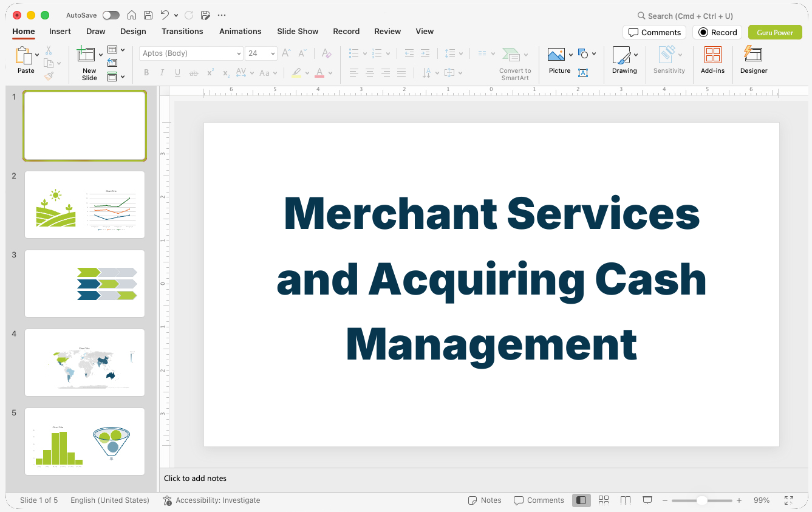Toggle Bold formatting
The width and height of the screenshot is (812, 512).
(146, 73)
